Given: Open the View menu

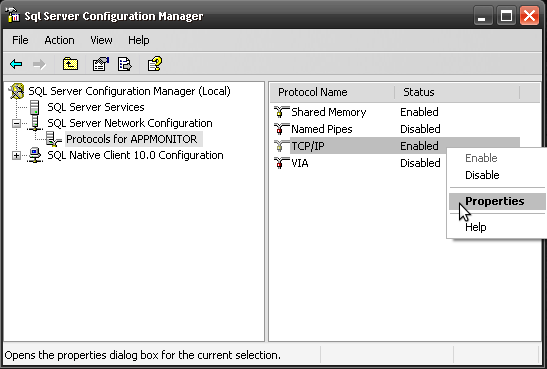Looking at the screenshot, I should point(101,40).
